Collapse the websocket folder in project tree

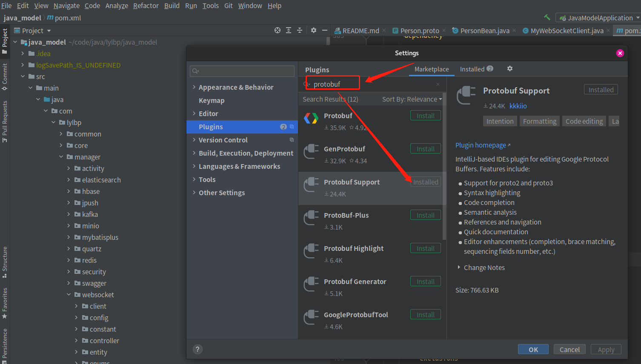point(69,294)
